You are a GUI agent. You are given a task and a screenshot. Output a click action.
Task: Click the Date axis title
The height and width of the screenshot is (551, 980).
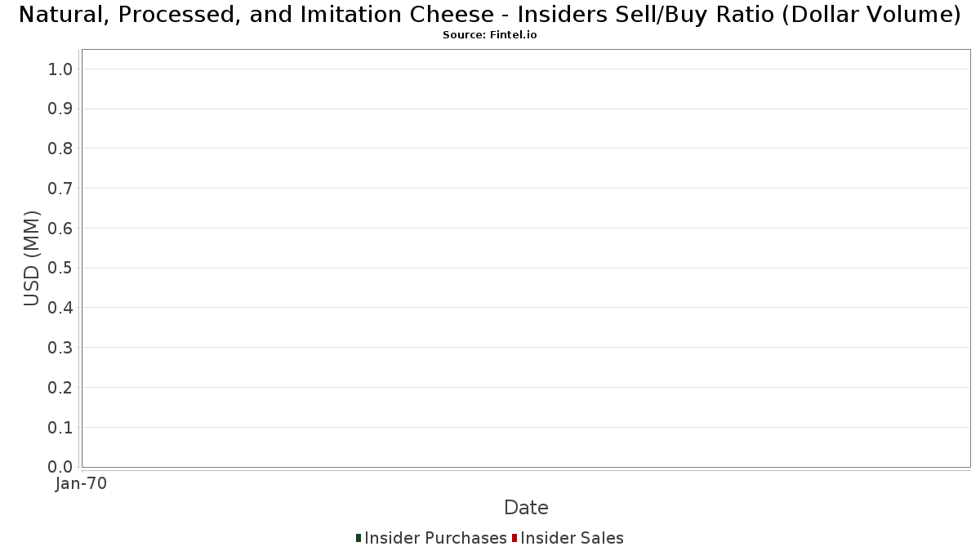[x=526, y=508]
